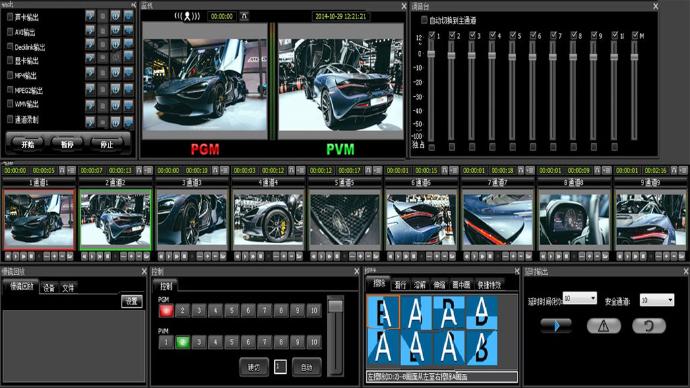Switch to the 文件 tab in replay panel

(x=68, y=288)
